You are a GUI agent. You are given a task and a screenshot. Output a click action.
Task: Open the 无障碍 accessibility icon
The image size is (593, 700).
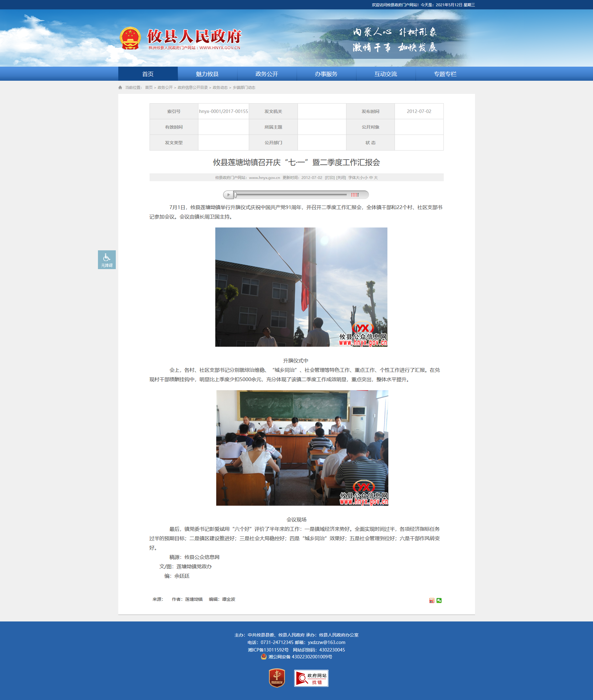point(107,259)
